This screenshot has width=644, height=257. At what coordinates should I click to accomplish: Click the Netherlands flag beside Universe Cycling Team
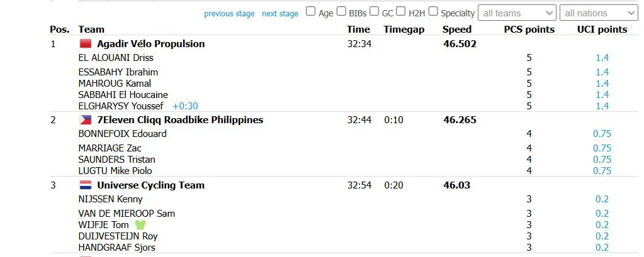(x=86, y=185)
